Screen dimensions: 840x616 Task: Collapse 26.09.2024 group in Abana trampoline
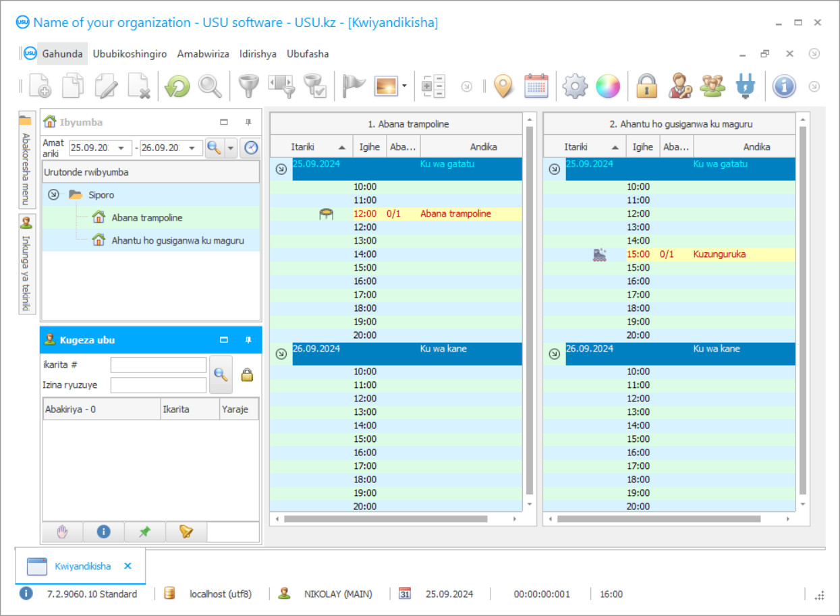point(281,354)
